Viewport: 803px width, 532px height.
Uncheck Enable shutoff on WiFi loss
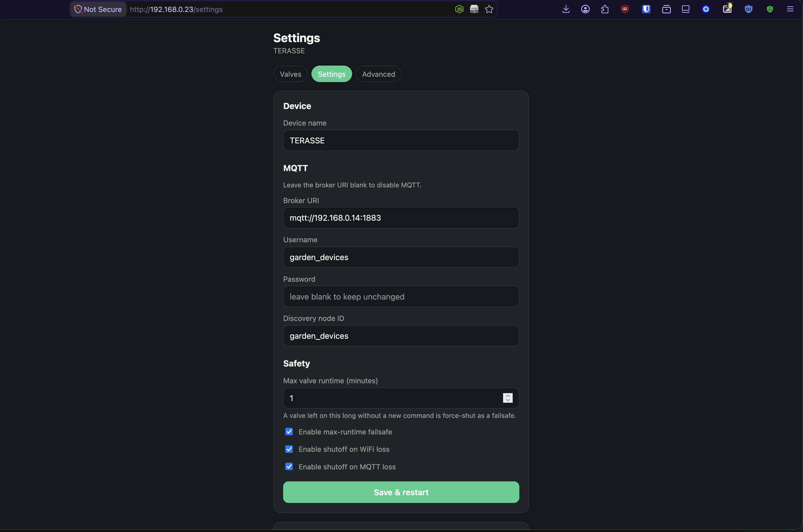point(289,449)
